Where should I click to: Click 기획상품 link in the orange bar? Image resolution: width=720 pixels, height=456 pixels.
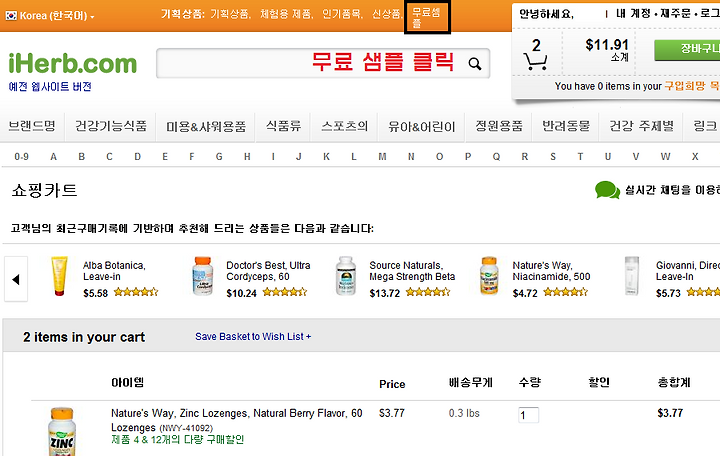click(x=230, y=14)
